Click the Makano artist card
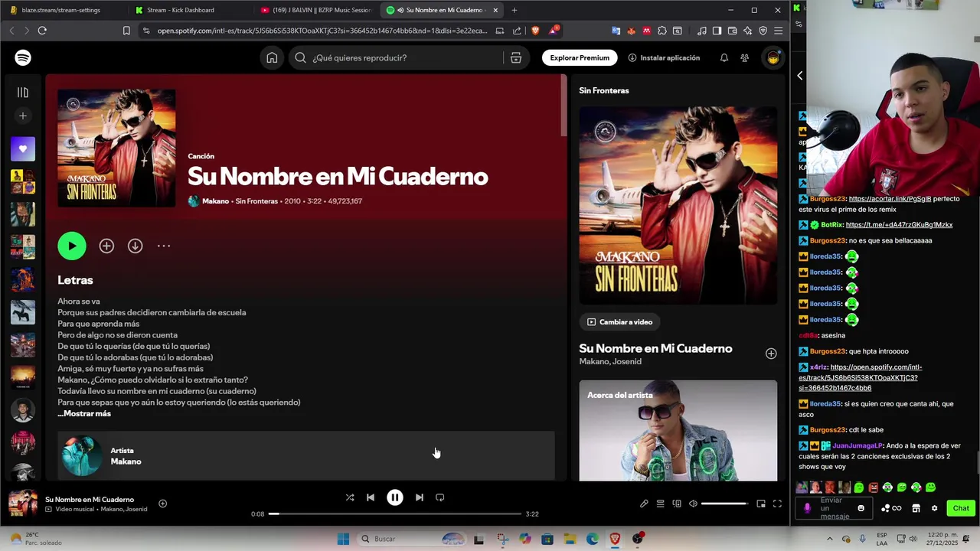 click(306, 456)
